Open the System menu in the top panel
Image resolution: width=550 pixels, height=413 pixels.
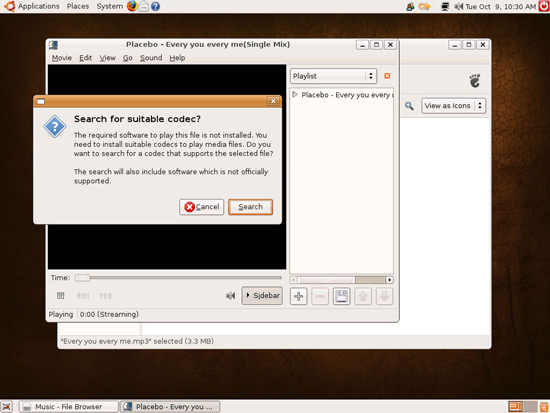pyautogui.click(x=110, y=6)
